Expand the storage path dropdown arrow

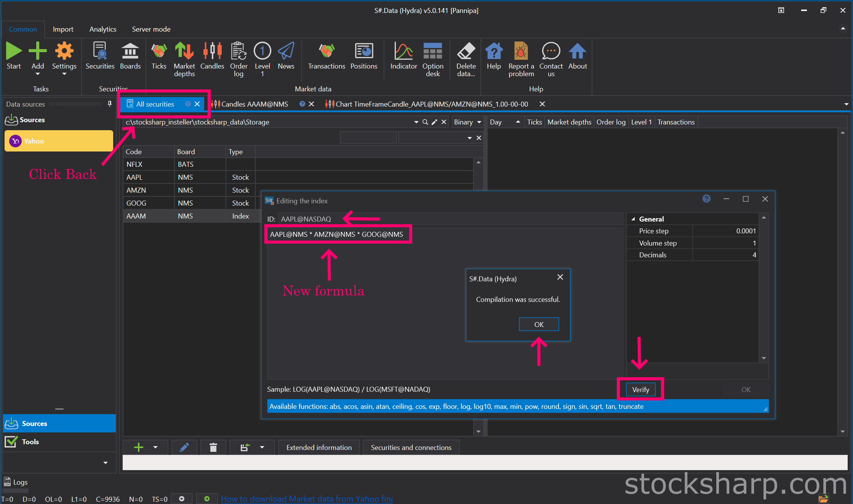tap(416, 122)
